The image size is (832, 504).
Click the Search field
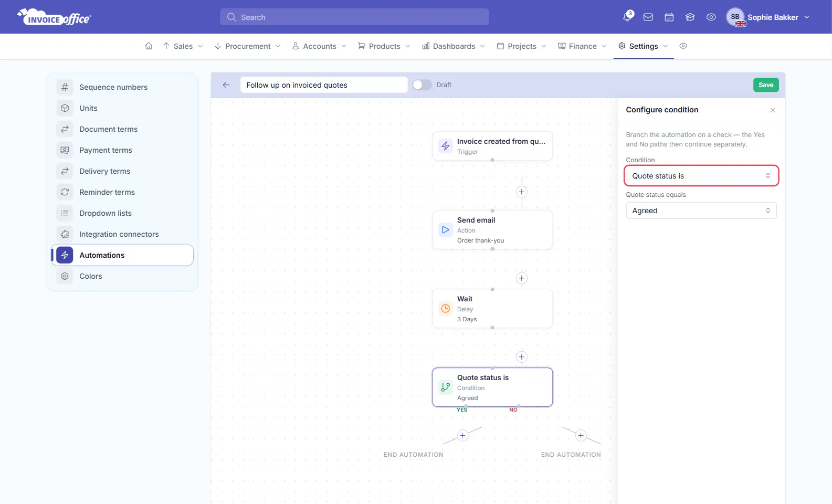coord(354,17)
